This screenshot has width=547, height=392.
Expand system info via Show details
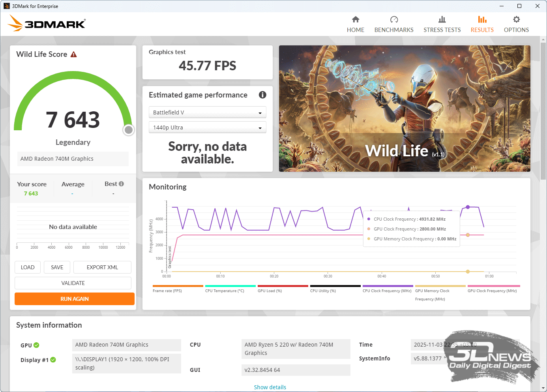[270, 387]
